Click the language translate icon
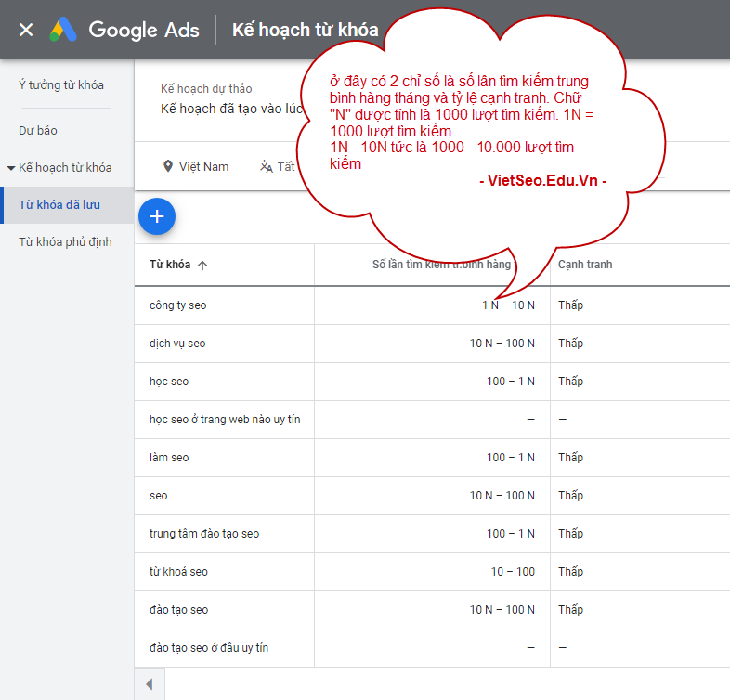 [x=266, y=166]
